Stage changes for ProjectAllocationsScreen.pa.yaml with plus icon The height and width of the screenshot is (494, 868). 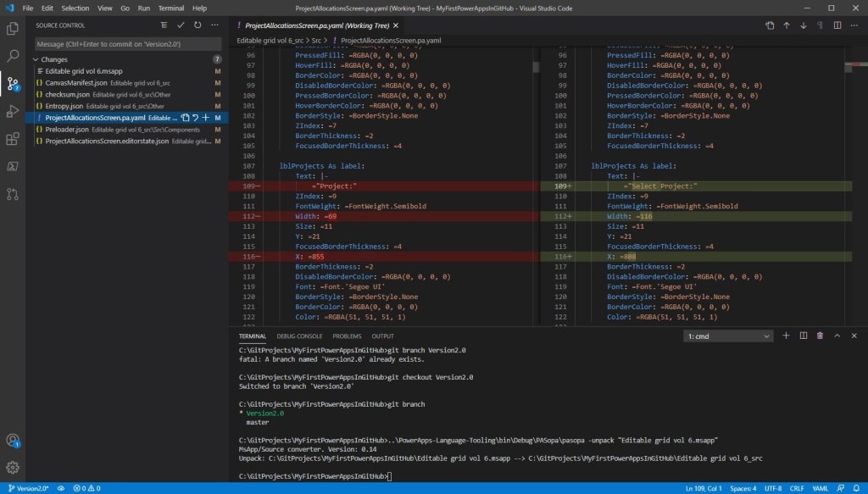tap(206, 118)
